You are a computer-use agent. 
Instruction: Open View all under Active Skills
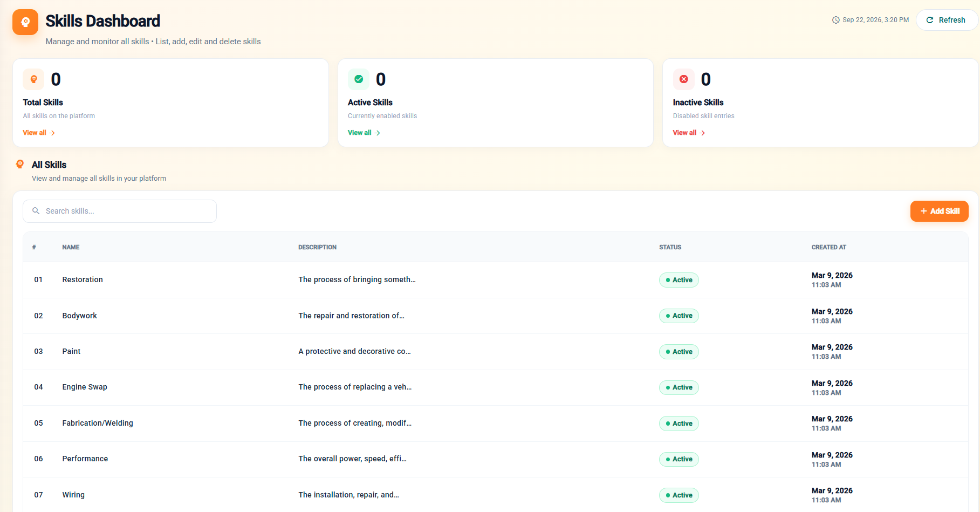pos(364,133)
